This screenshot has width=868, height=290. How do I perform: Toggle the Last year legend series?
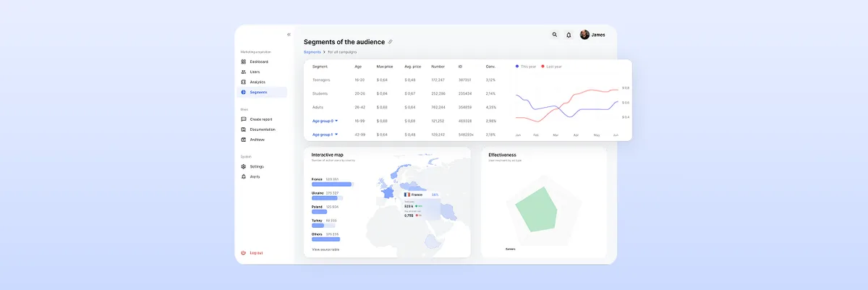[551, 67]
